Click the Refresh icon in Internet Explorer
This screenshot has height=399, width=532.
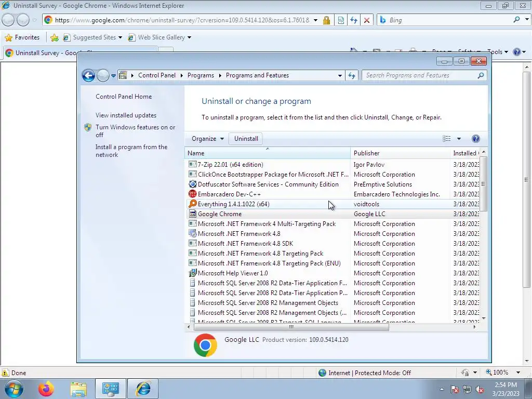[x=354, y=20]
